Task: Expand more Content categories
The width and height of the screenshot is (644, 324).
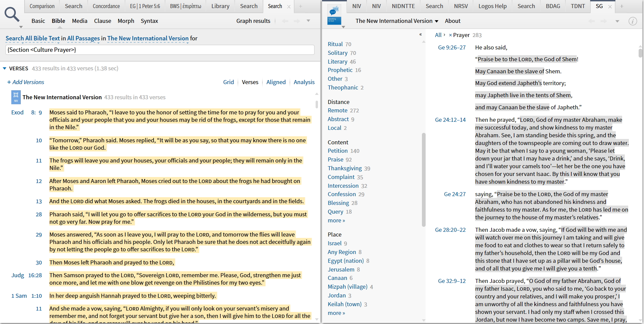Action: click(x=336, y=220)
